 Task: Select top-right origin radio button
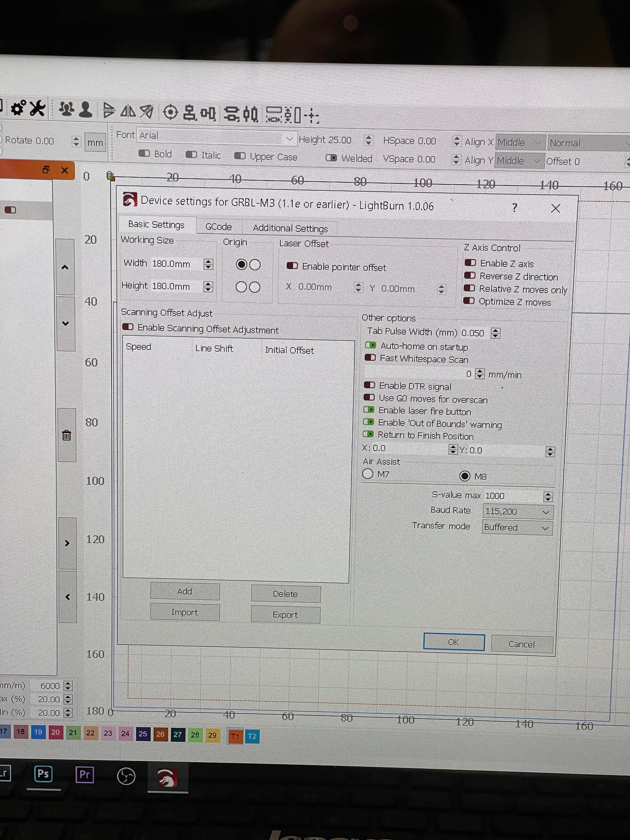(255, 265)
